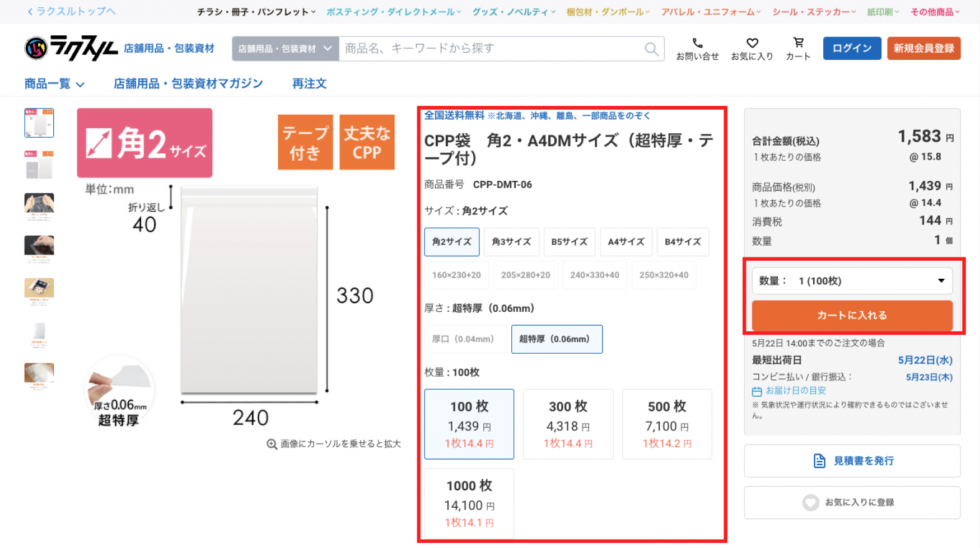Click the 見積書 document icon
The image size is (980, 548).
(819, 461)
